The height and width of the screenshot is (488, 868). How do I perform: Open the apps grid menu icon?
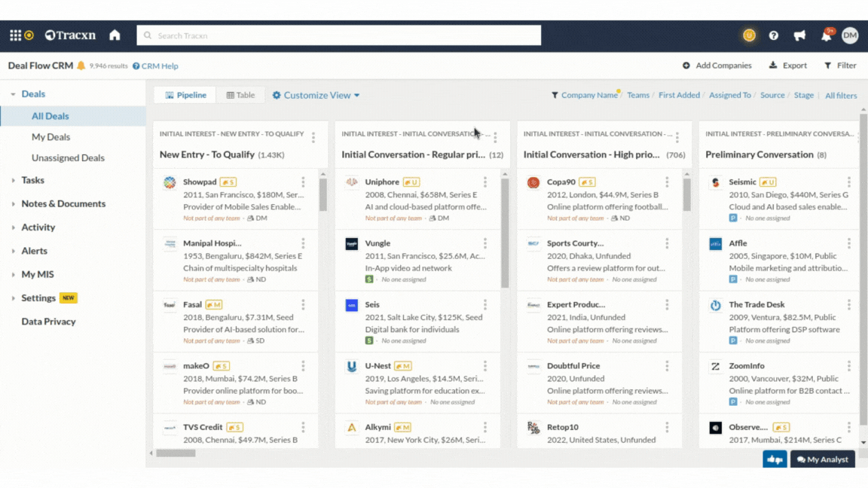pos(15,35)
